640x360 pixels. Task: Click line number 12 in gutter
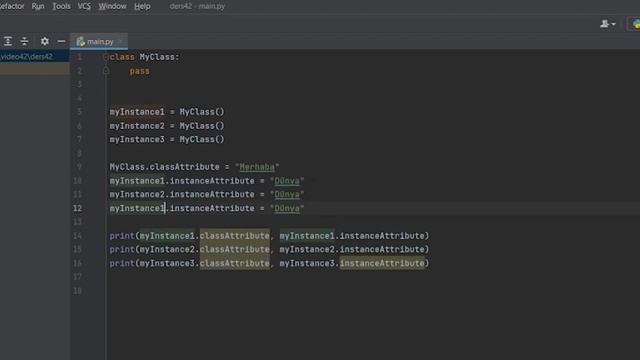pos(78,209)
